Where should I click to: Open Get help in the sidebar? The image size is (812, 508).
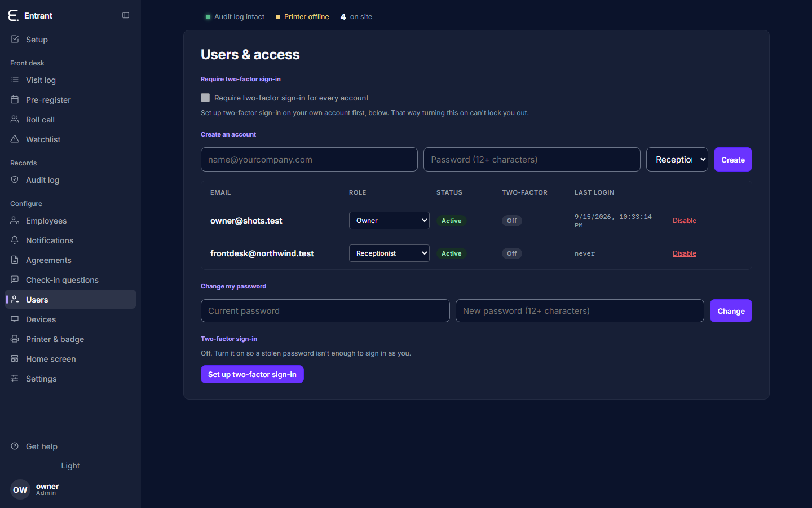(70, 446)
